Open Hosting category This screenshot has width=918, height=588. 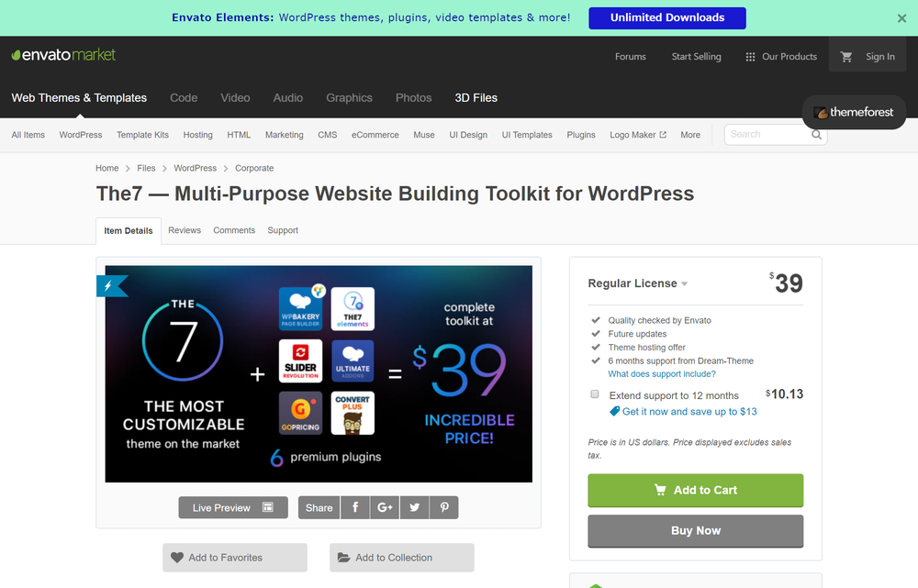pos(198,135)
